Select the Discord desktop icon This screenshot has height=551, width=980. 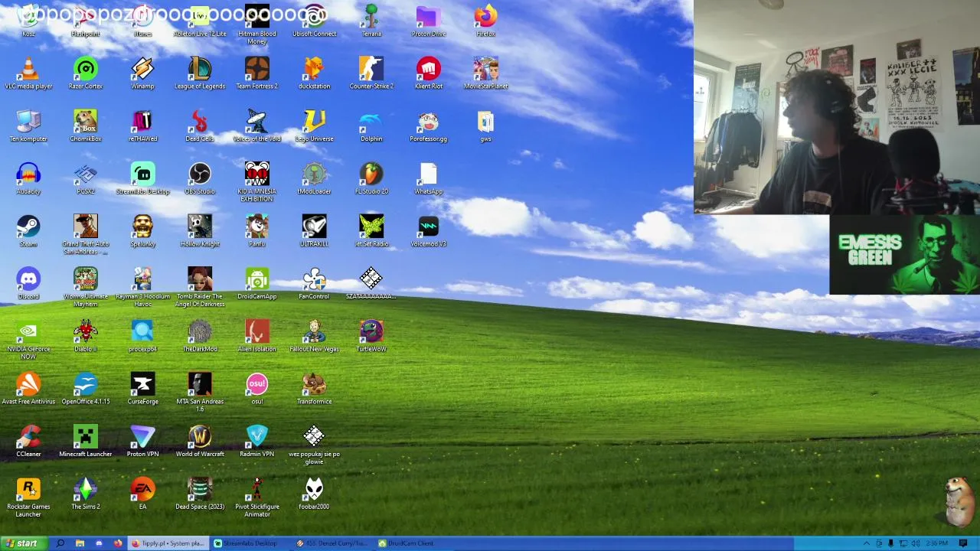pyautogui.click(x=28, y=284)
